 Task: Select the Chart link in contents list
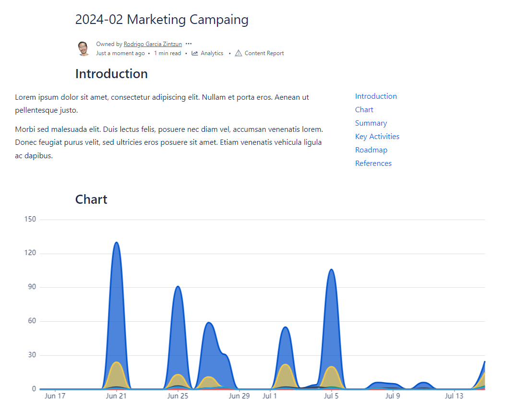point(364,110)
